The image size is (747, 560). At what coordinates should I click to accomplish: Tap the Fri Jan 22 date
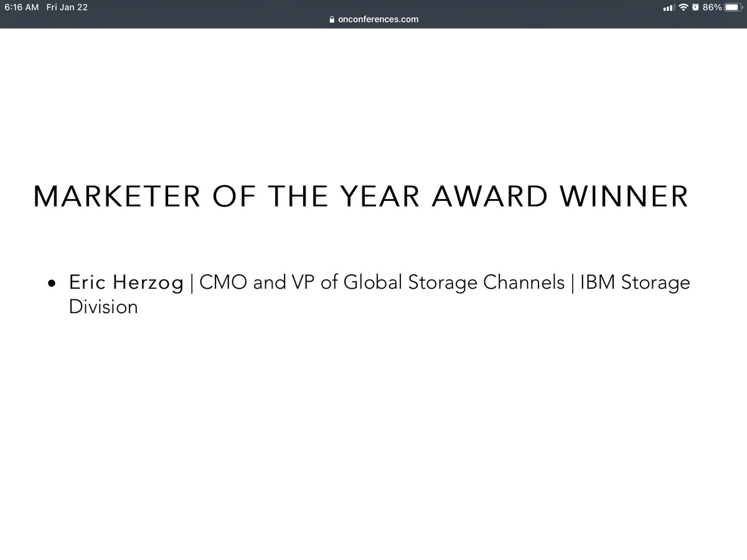[67, 7]
